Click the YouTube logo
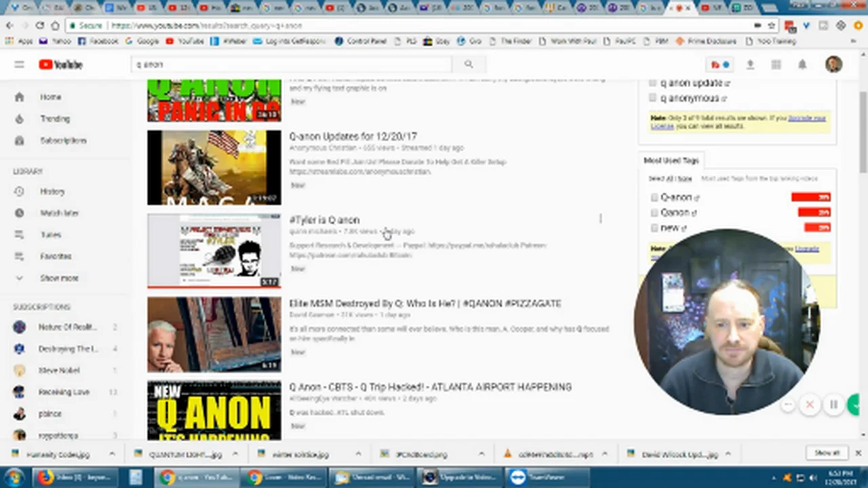This screenshot has height=488, width=868. pos(61,64)
